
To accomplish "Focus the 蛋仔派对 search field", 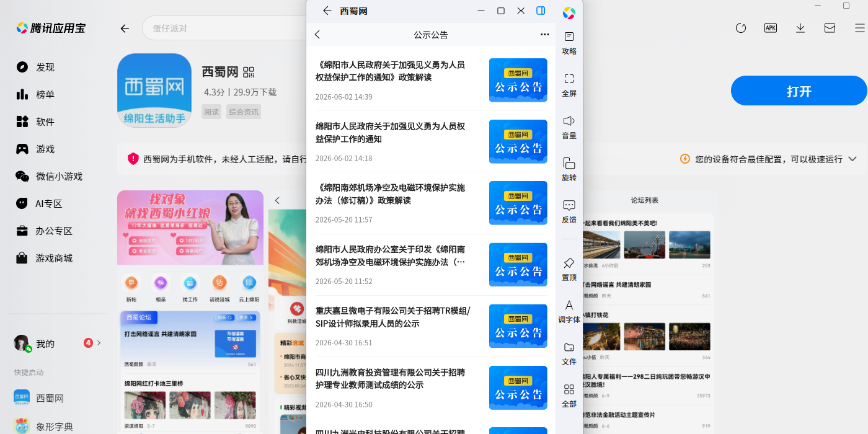I will click(223, 29).
